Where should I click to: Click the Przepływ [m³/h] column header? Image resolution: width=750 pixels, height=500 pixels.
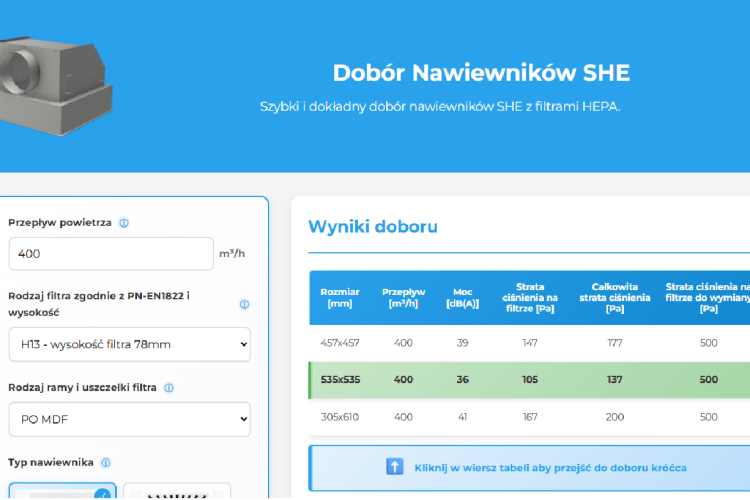tap(403, 298)
